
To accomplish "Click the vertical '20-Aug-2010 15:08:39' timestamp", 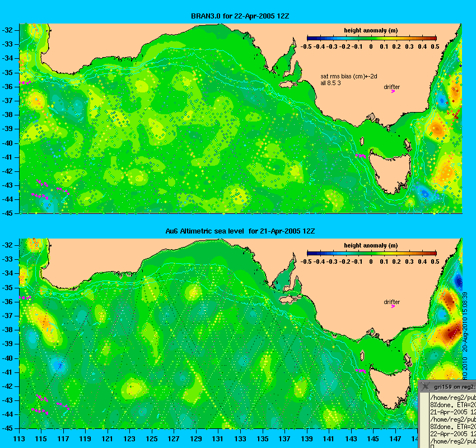I will pos(464,322).
